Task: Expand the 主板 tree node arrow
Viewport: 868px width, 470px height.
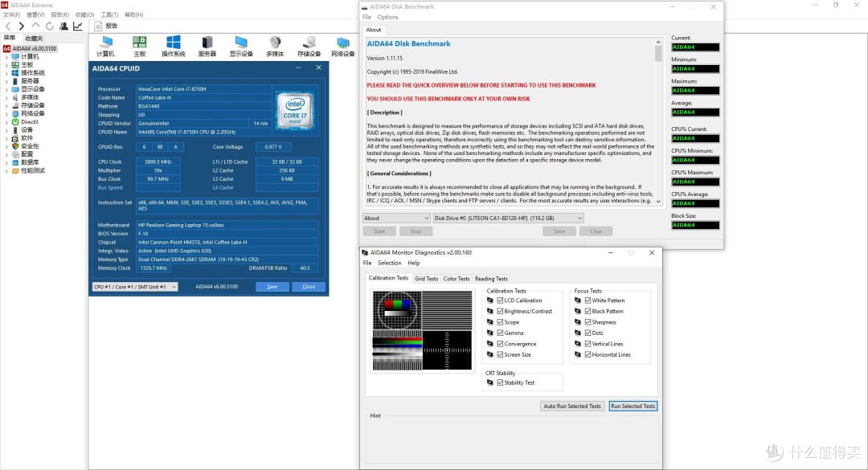Action: point(6,65)
